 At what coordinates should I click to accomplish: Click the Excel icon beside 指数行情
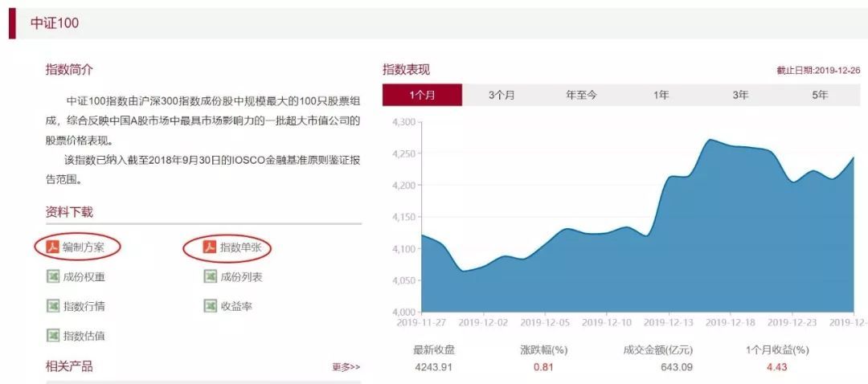53,306
